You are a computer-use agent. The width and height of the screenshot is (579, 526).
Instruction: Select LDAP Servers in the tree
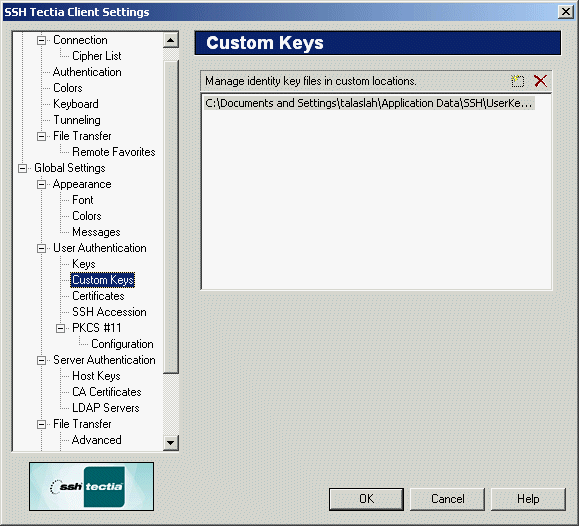[x=106, y=408]
